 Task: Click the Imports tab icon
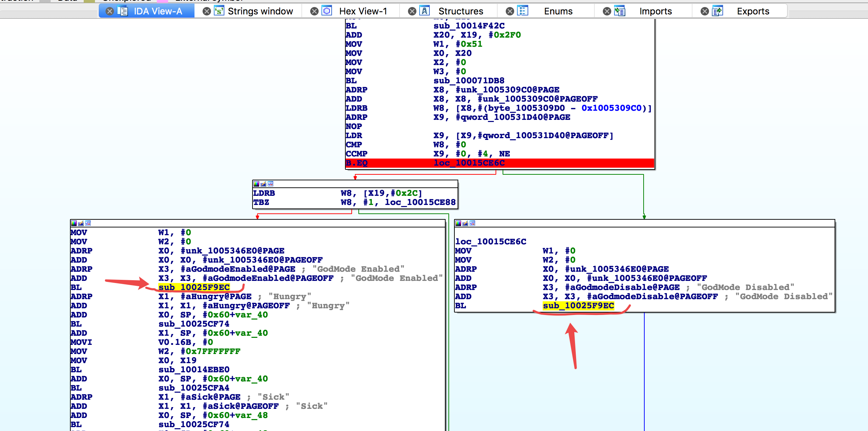point(620,11)
